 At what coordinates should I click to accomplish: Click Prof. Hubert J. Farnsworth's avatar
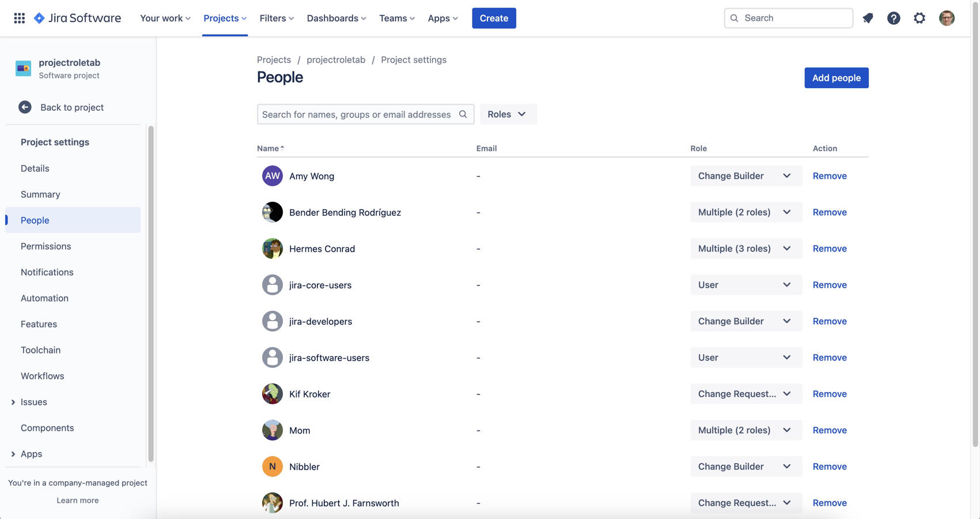point(273,503)
